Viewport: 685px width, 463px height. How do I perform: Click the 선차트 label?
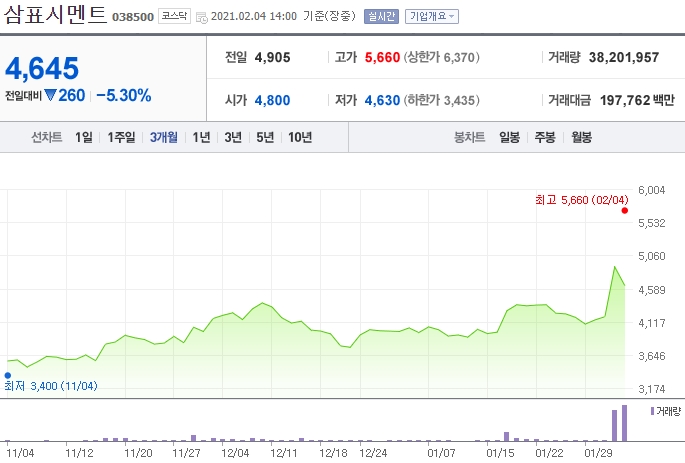[x=46, y=137]
